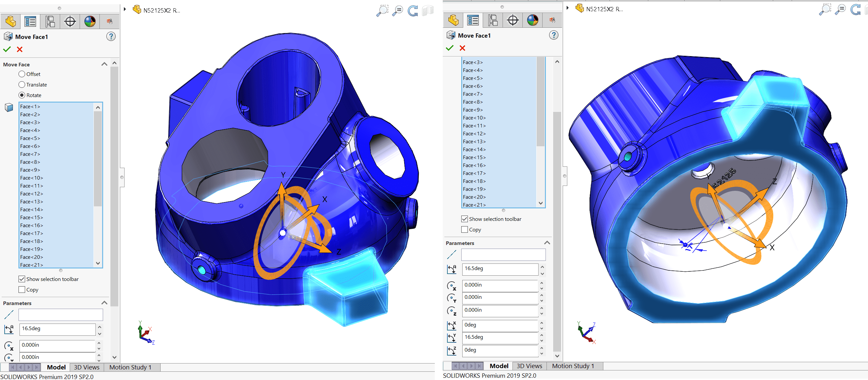Open DimXpertManager crosshair tab in right panel
This screenshot has width=868, height=380.
point(512,20)
